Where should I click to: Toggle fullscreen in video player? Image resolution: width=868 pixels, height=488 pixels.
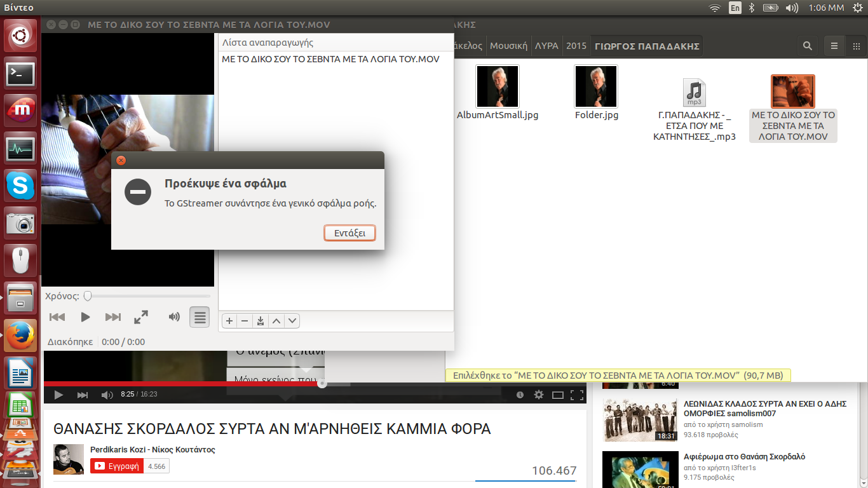click(x=141, y=317)
